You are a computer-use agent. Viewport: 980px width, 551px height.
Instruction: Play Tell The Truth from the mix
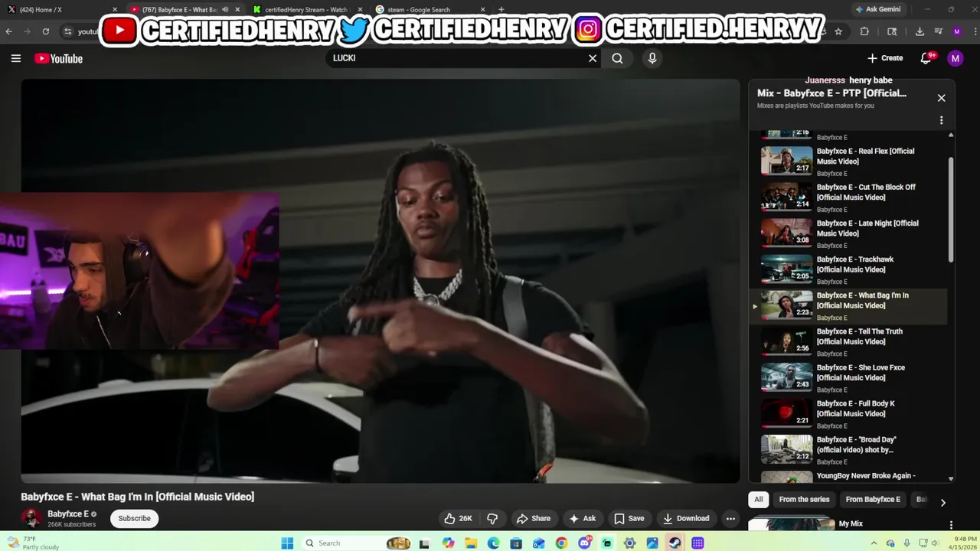click(850, 341)
